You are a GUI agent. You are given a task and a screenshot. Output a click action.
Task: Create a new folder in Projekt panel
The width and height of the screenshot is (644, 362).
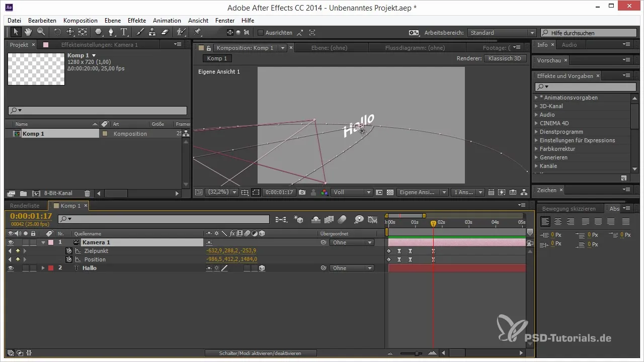23,193
